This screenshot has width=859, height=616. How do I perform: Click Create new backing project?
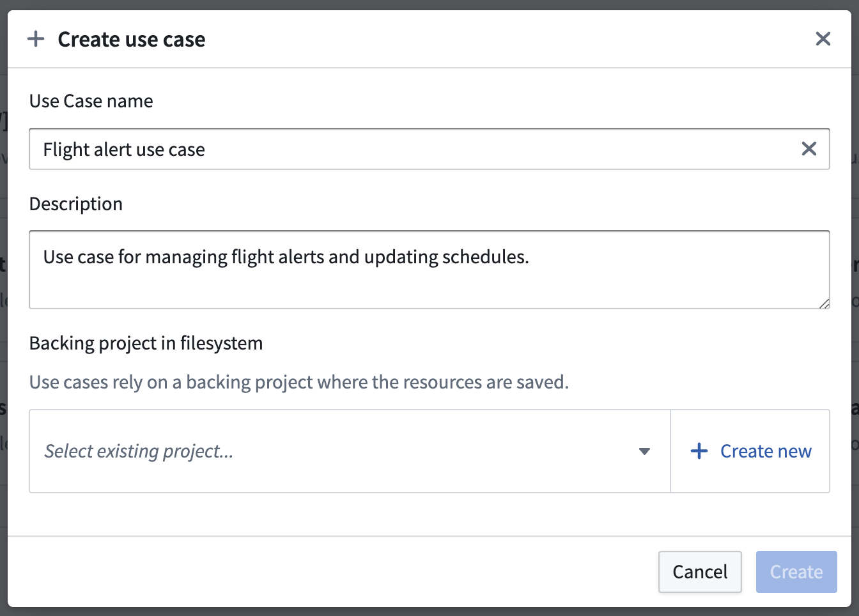[x=750, y=451]
